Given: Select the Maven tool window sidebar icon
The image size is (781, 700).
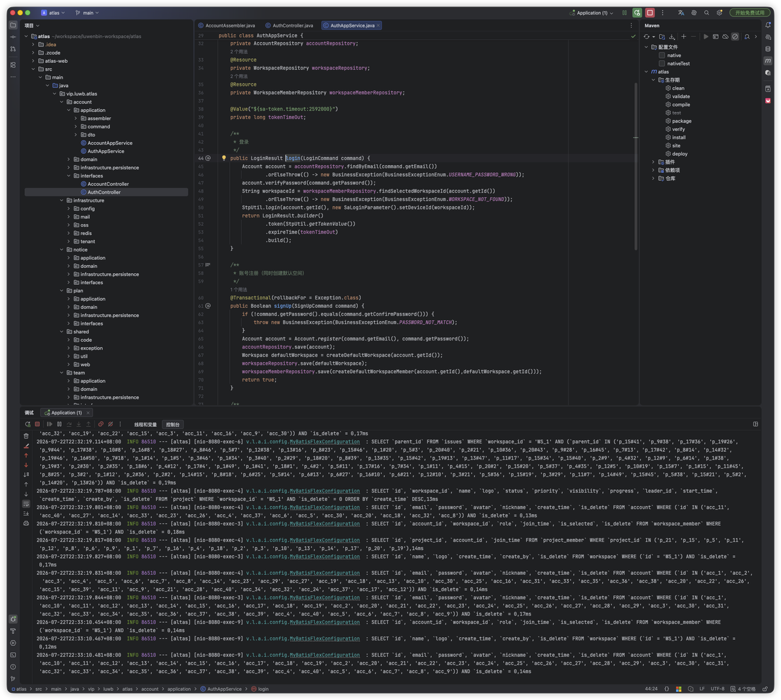Looking at the screenshot, I should [x=768, y=60].
